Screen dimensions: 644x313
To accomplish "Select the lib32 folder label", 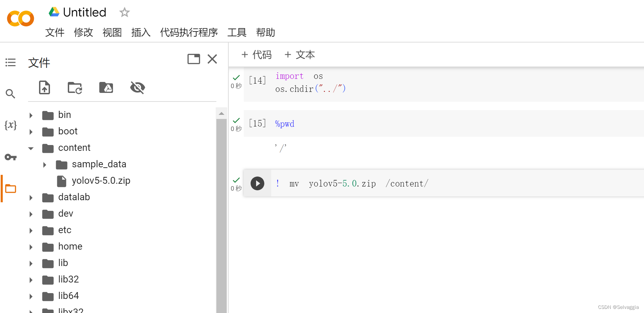I will coord(68,279).
